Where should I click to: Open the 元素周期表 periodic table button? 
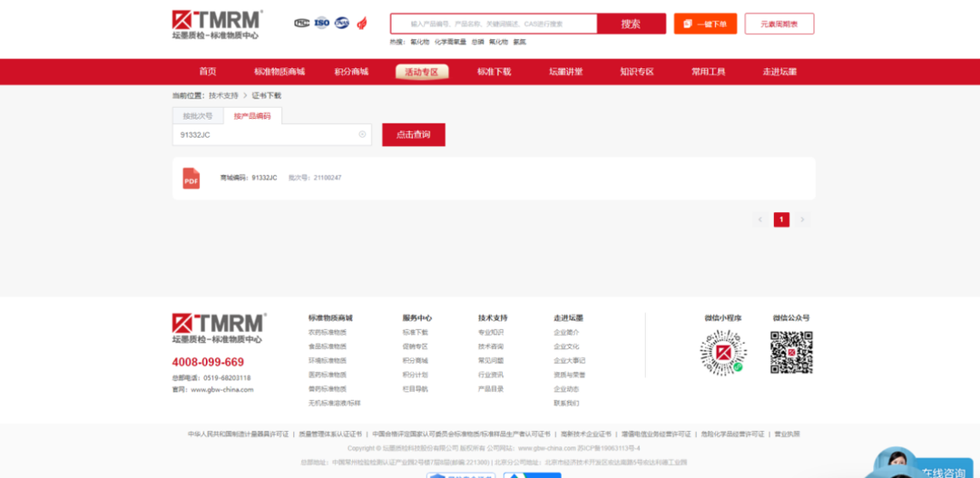coord(779,24)
